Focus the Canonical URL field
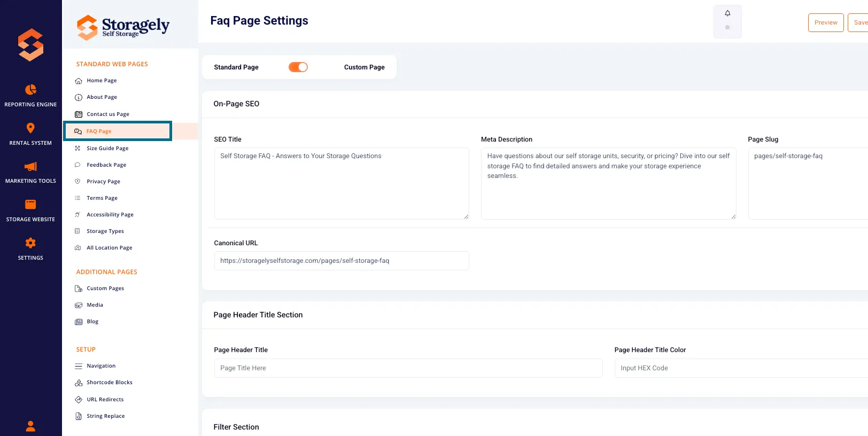The height and width of the screenshot is (436, 868). 342,261
